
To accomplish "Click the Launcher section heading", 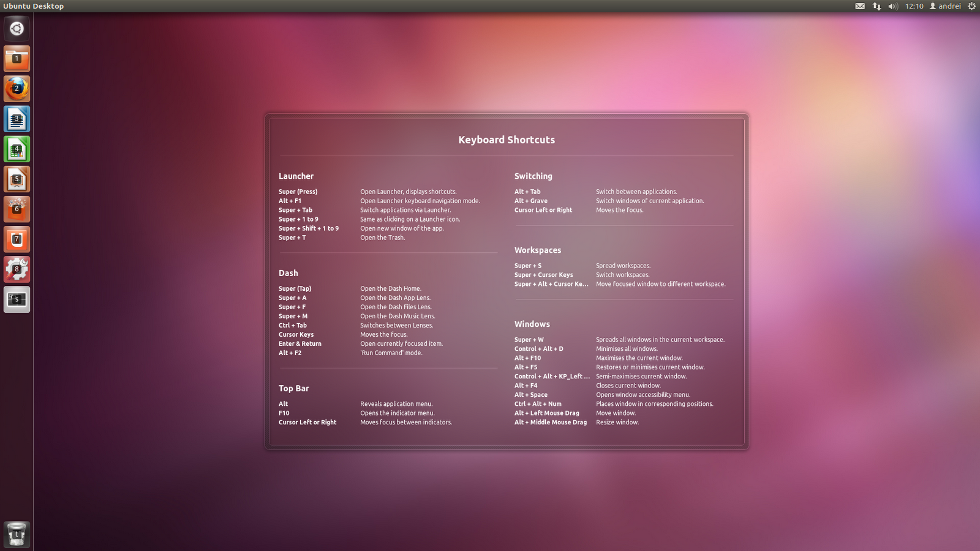I will click(x=296, y=176).
